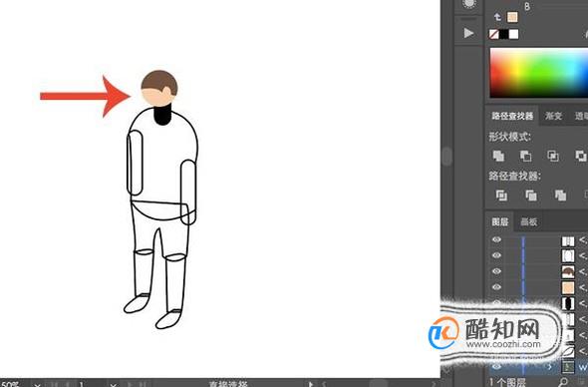Image resolution: width=588 pixels, height=387 pixels.
Task: Switch to the 画板 artboards tab
Action: [529, 221]
